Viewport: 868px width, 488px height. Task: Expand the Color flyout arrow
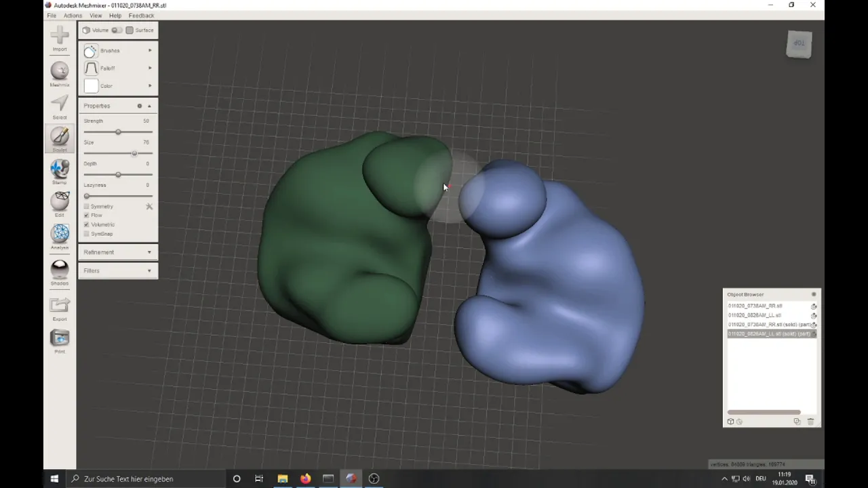click(150, 85)
